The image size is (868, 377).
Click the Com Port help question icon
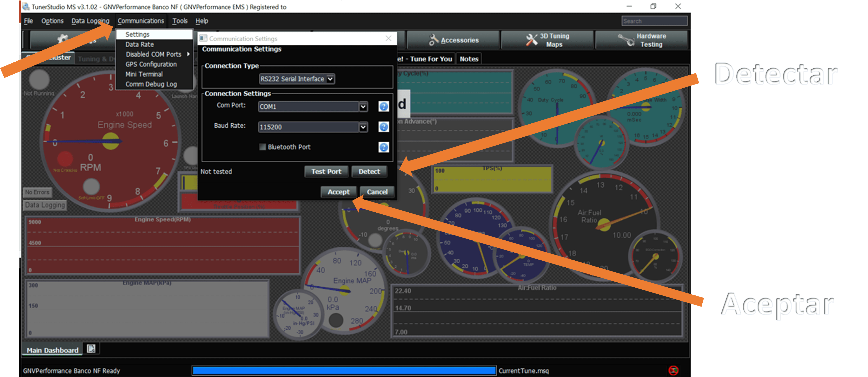point(383,106)
